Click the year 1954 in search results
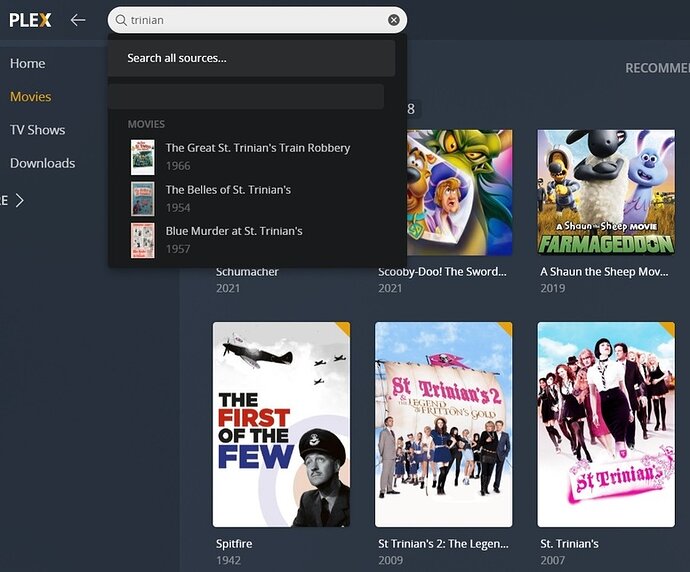This screenshot has height=572, width=690. point(178,208)
